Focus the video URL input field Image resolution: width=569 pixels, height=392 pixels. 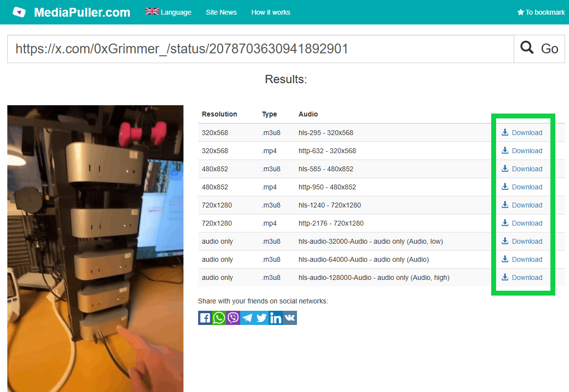click(x=261, y=48)
